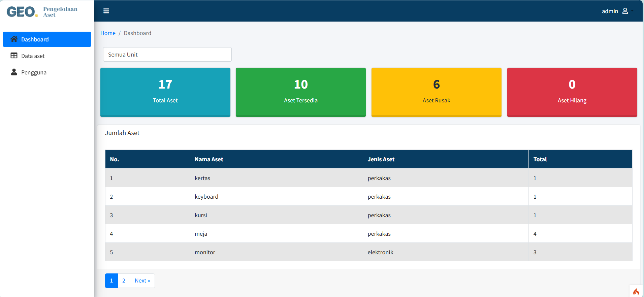Image resolution: width=644 pixels, height=297 pixels.
Task: Open the Dashboard menu item
Action: [x=47, y=39]
